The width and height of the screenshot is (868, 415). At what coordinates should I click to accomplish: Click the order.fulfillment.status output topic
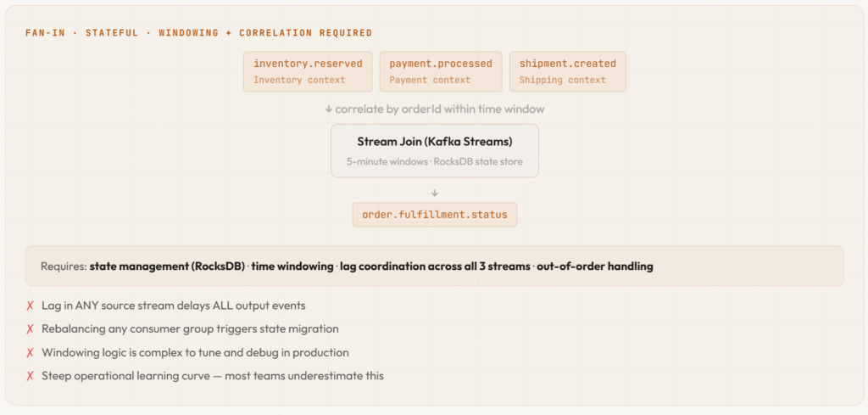(434, 215)
